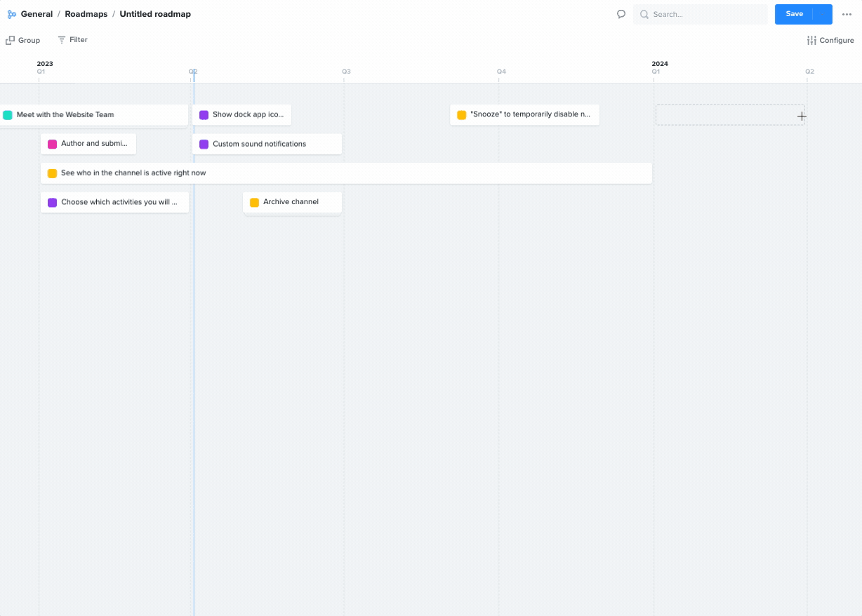Screen dimensions: 862x616
Task: Click purple swatch on Custom sound notifications
Action: click(204, 144)
